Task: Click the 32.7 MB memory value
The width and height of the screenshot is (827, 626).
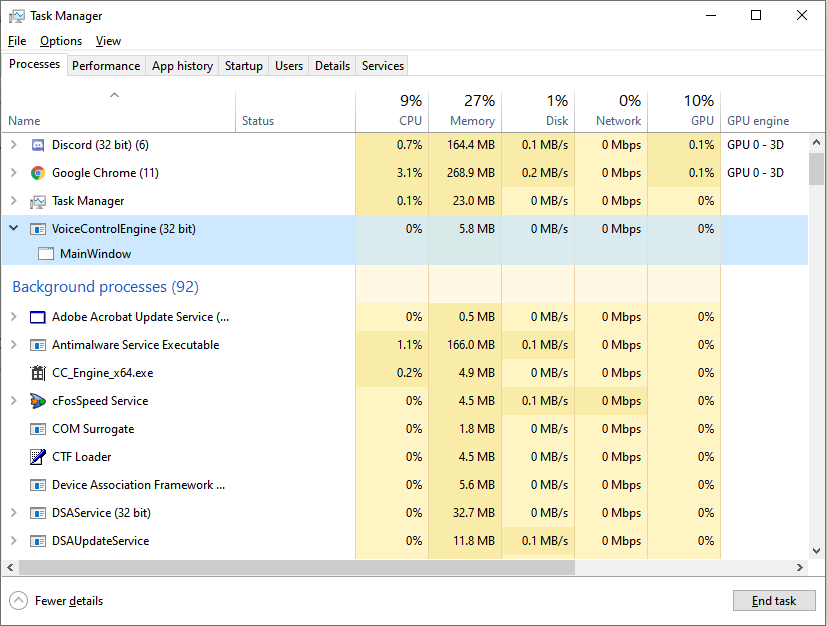Action: 474,513
